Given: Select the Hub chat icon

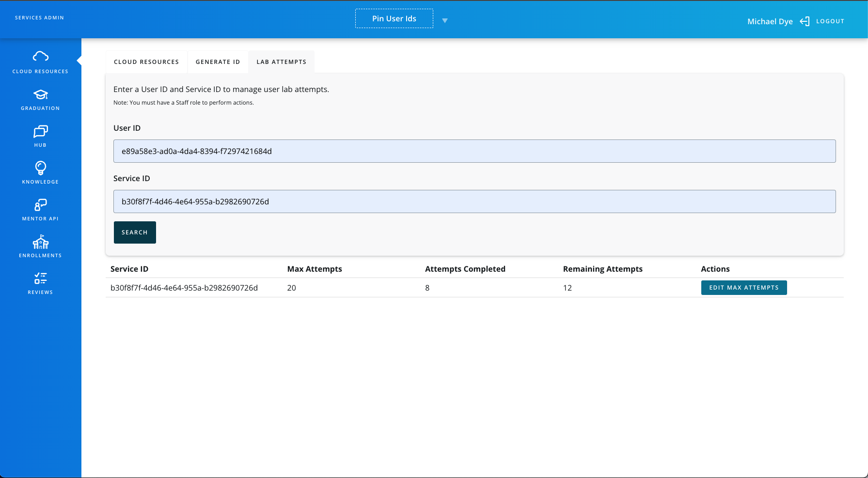Looking at the screenshot, I should pyautogui.click(x=41, y=131).
